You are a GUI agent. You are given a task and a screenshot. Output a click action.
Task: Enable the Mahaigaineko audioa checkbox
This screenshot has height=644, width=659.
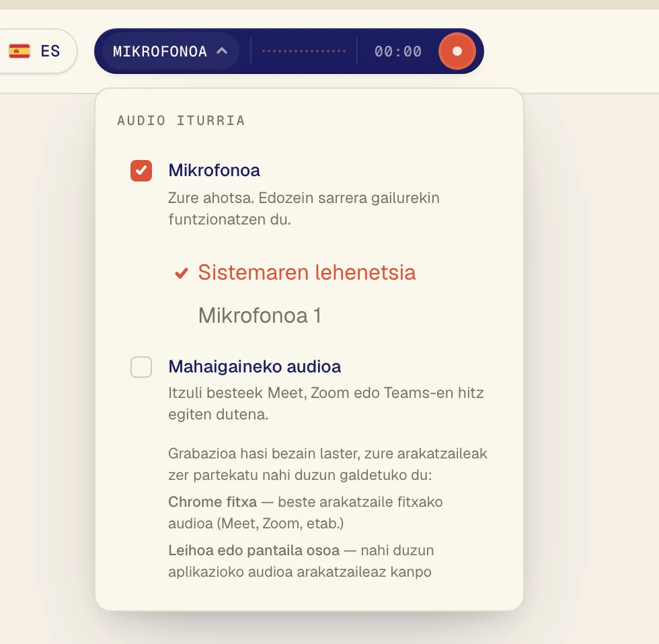(x=141, y=367)
